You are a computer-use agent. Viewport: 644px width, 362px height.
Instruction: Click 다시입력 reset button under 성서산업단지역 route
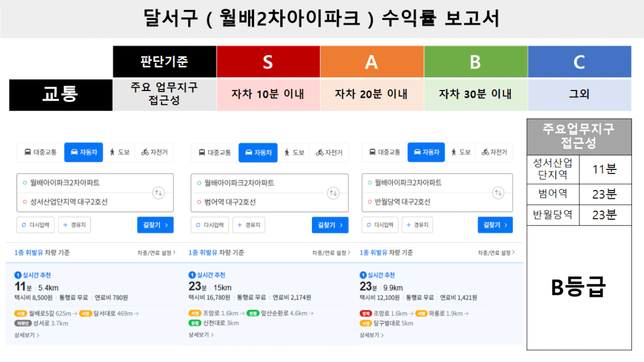pyautogui.click(x=35, y=225)
